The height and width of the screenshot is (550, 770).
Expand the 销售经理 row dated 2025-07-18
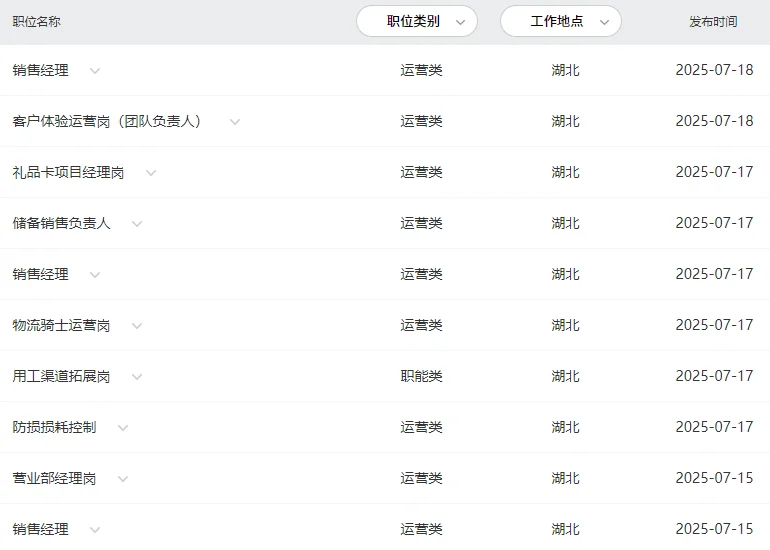95,71
